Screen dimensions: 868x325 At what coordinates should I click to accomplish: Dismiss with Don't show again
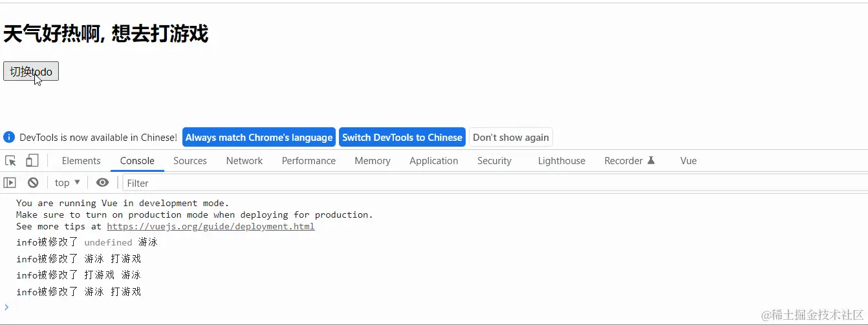point(510,137)
